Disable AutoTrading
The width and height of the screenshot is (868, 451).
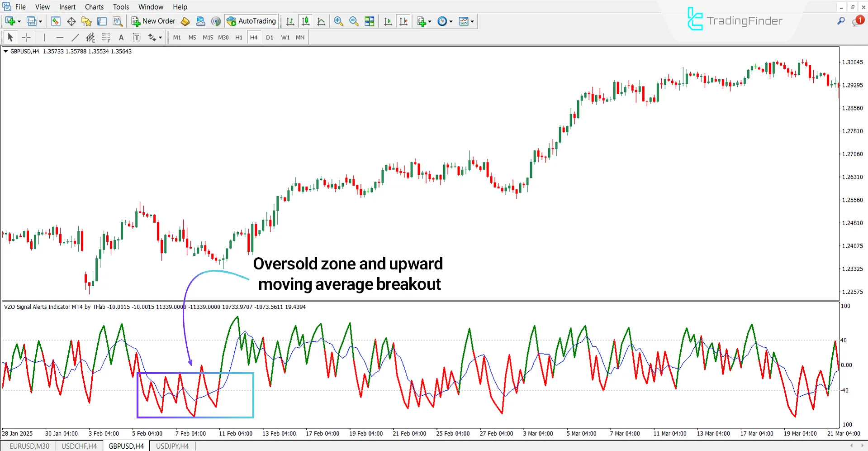[x=251, y=21]
